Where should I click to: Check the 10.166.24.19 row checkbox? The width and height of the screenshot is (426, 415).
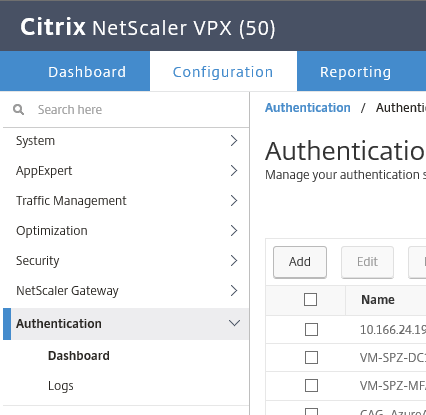(311, 330)
